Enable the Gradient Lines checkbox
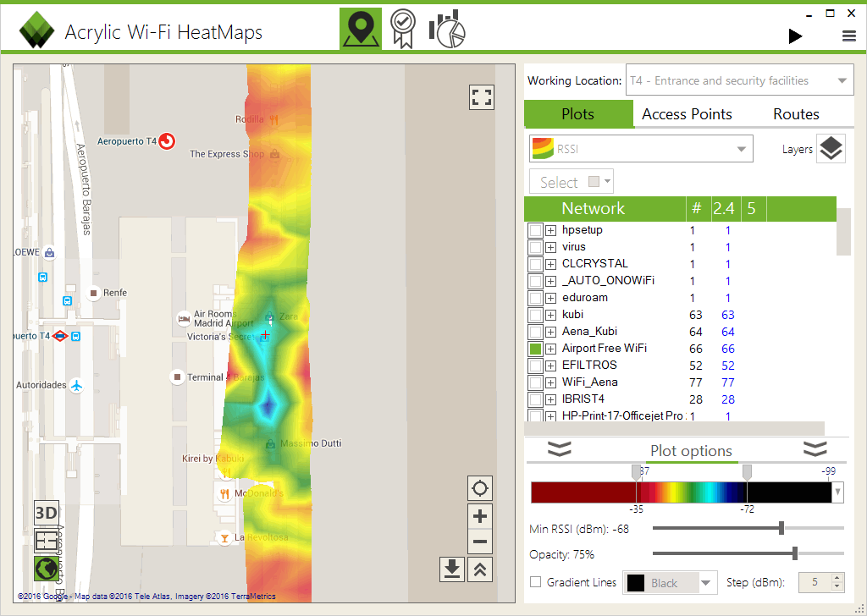This screenshot has height=616, width=867. click(535, 582)
